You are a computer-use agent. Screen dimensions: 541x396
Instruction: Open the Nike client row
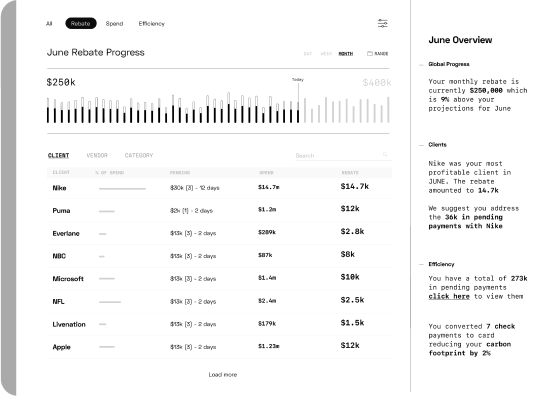[219, 188]
